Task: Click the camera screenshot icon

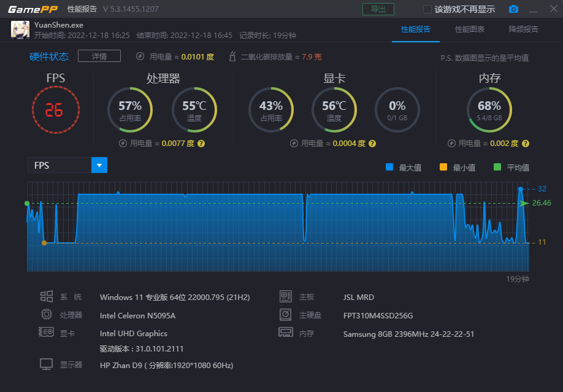Action: click(513, 9)
